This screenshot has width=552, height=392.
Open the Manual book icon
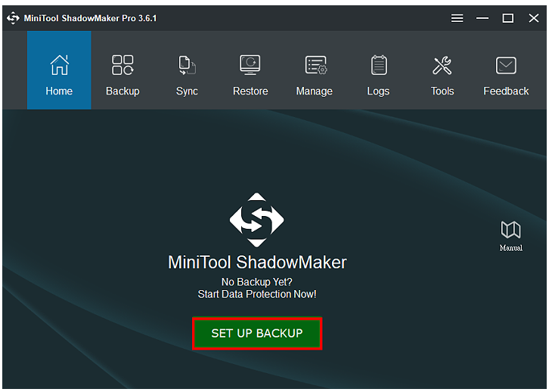pos(511,236)
